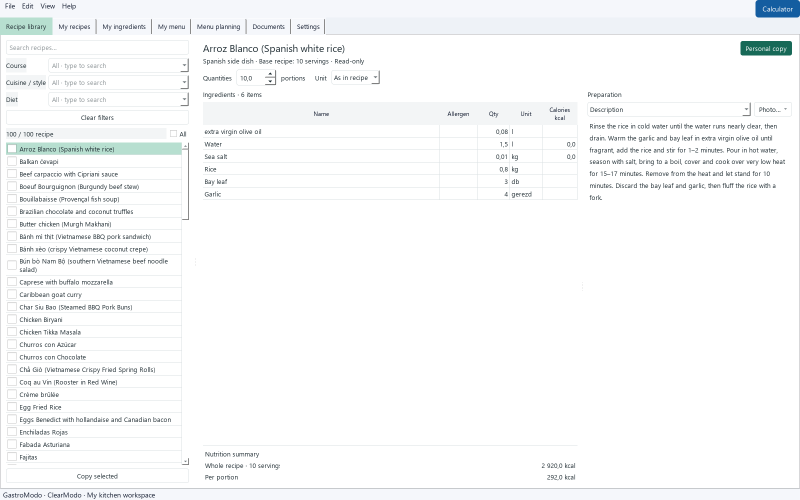Check the Arroz Blanco recipe checkbox
The image size is (800, 500).
pos(12,149)
